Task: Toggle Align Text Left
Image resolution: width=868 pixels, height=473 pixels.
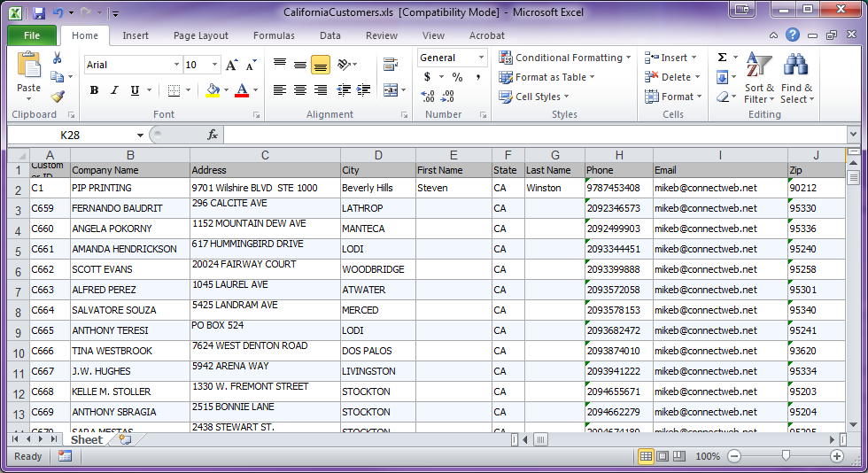Action: pos(280,90)
